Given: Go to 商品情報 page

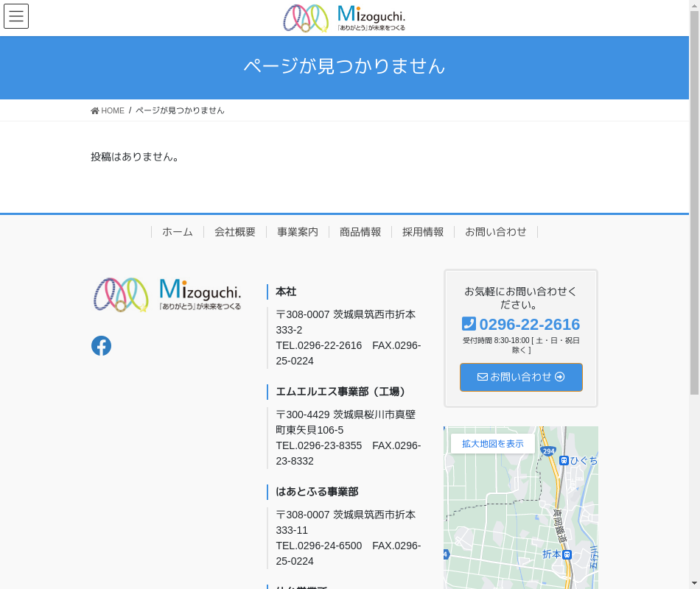Looking at the screenshot, I should click(x=360, y=232).
